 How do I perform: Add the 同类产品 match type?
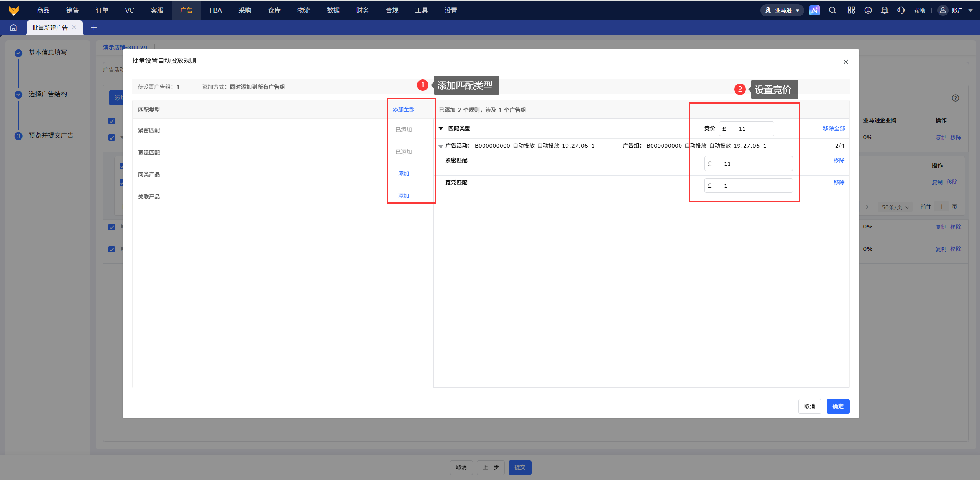tap(404, 174)
